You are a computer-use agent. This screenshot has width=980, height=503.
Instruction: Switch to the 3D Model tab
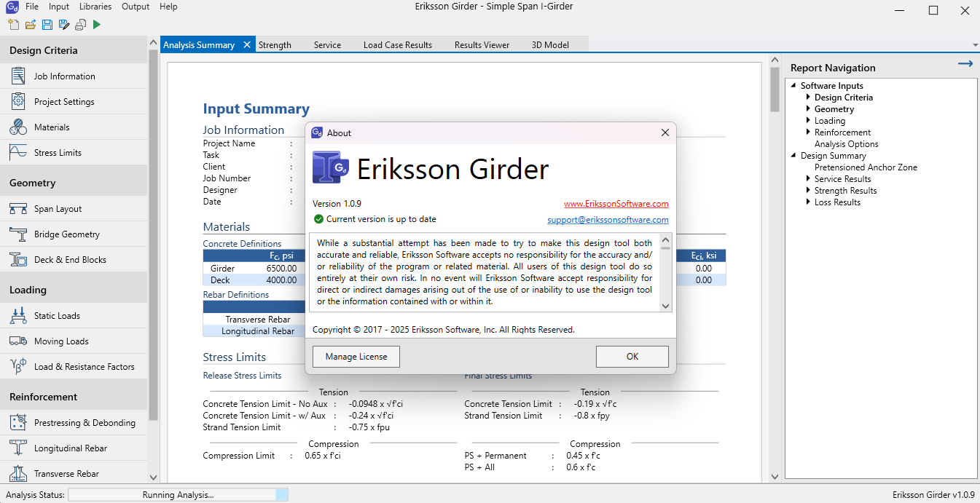coord(550,44)
